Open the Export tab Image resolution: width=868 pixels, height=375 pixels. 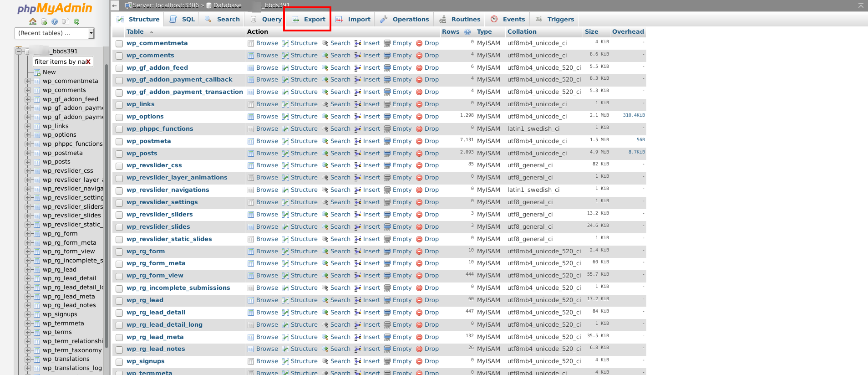[309, 19]
